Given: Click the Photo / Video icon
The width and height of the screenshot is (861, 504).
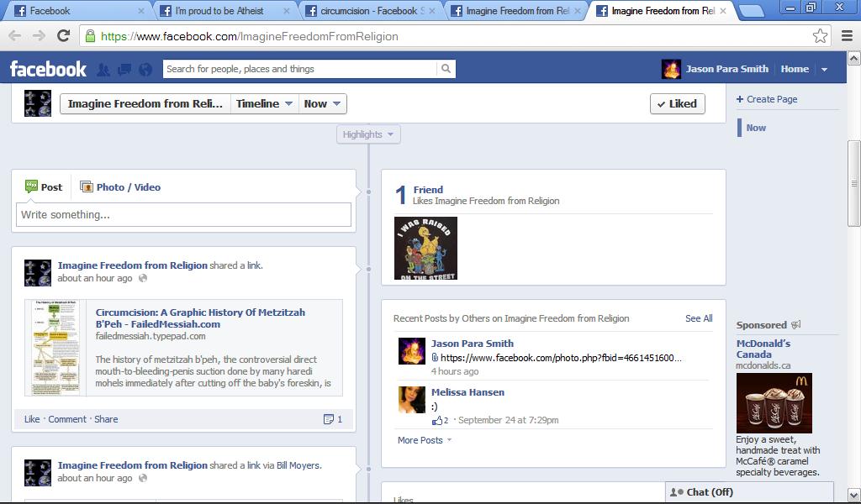Looking at the screenshot, I should point(87,187).
